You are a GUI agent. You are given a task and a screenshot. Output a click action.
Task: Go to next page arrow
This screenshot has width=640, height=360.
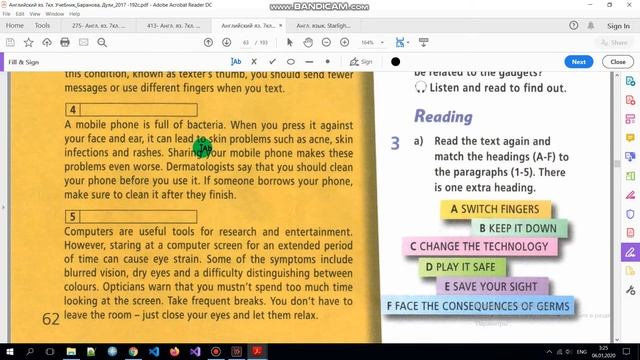[227, 42]
